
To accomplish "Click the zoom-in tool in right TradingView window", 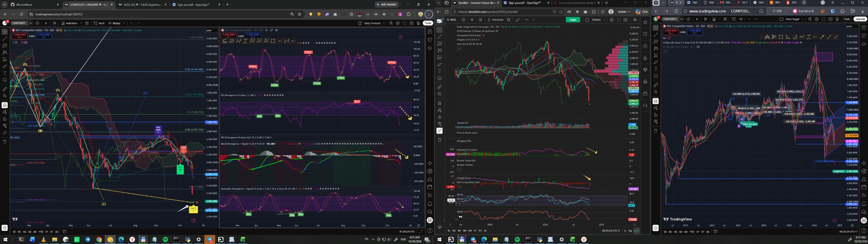I will (656, 92).
